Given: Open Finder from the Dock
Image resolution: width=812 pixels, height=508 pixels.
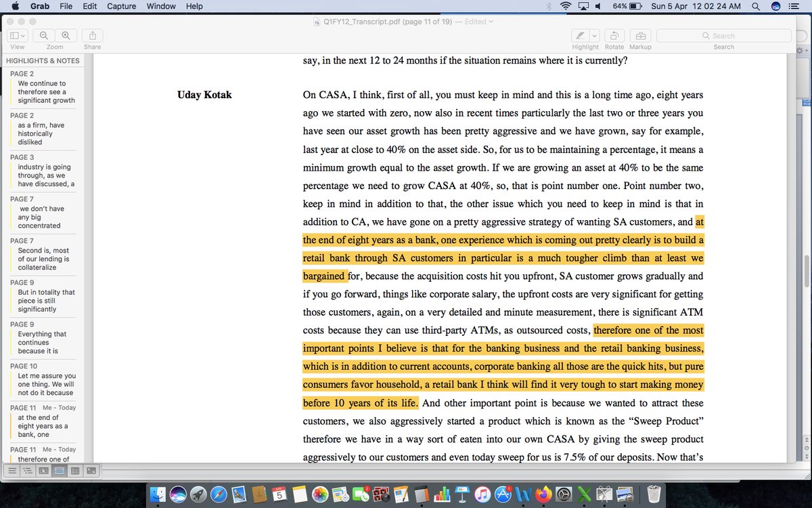Looking at the screenshot, I should (x=159, y=494).
